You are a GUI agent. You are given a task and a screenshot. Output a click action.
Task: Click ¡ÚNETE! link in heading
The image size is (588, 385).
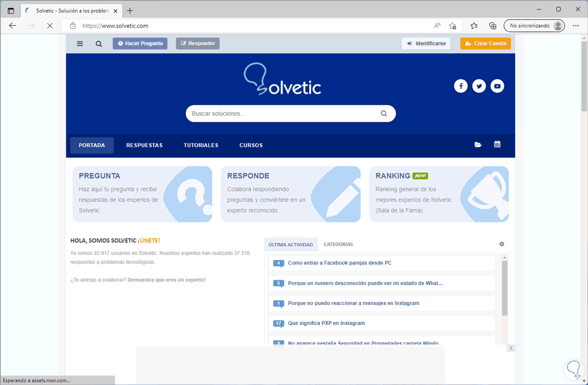(149, 240)
